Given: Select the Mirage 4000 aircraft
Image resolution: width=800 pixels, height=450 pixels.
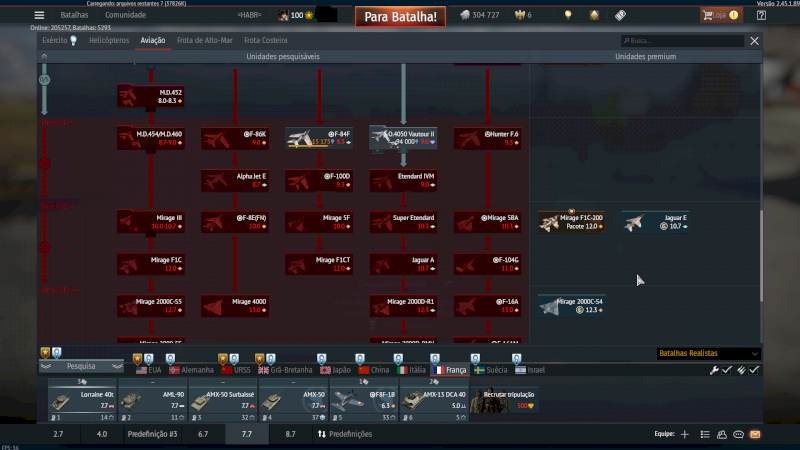Looking at the screenshot, I should tap(235, 306).
